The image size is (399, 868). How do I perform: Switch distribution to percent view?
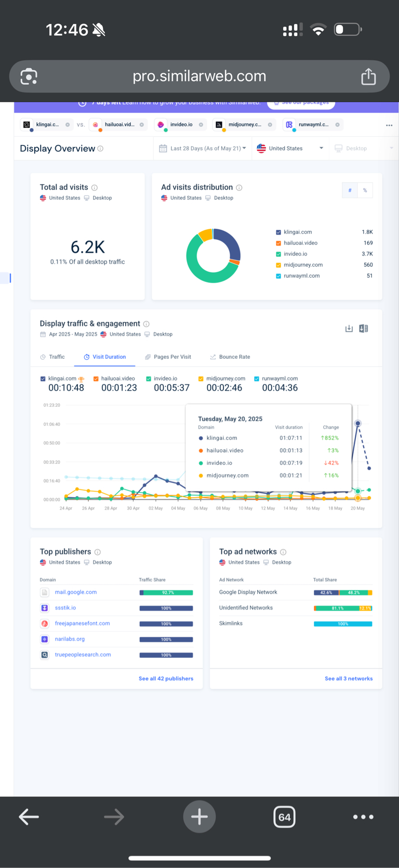click(x=365, y=190)
